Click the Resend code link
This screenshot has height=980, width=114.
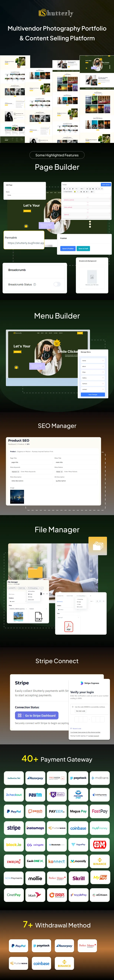click(x=77, y=728)
